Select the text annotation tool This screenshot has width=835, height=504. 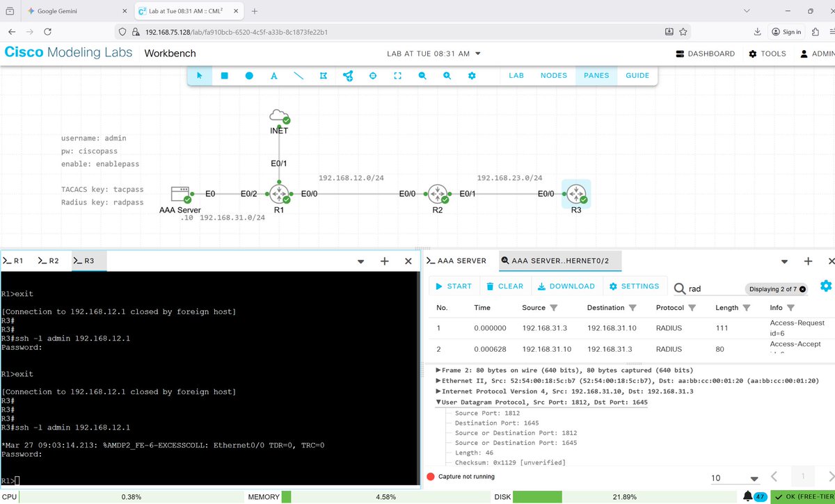[x=274, y=76]
